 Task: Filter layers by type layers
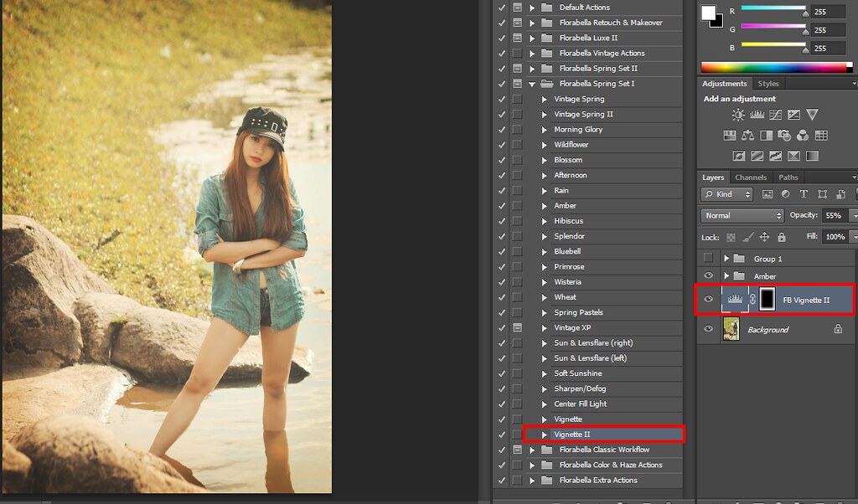pyautogui.click(x=804, y=194)
